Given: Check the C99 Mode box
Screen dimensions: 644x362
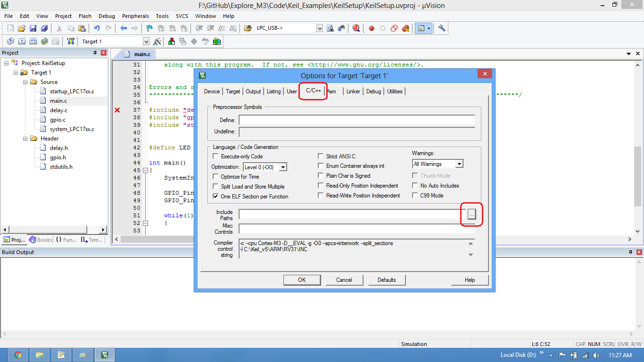Looking at the screenshot, I should click(x=415, y=196).
